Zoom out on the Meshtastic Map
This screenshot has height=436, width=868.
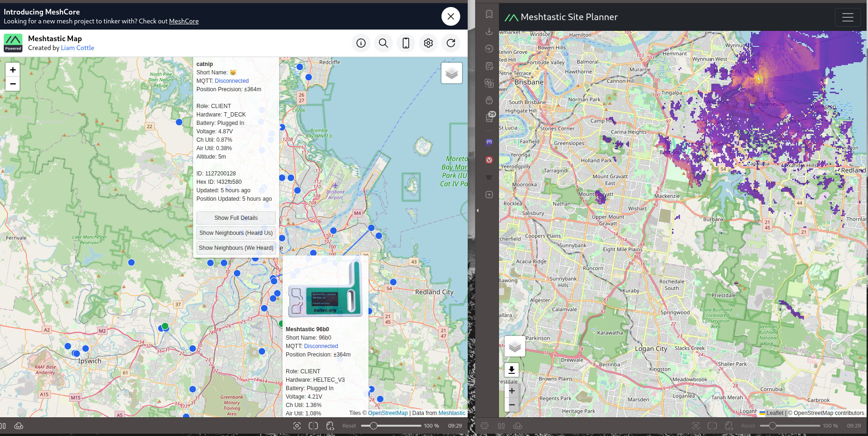13,84
